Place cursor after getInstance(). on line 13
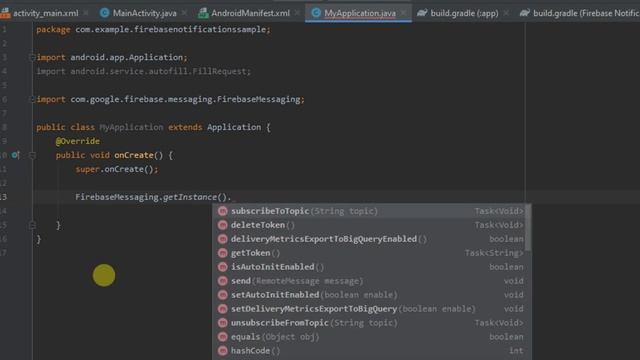The height and width of the screenshot is (360, 640). [x=233, y=197]
